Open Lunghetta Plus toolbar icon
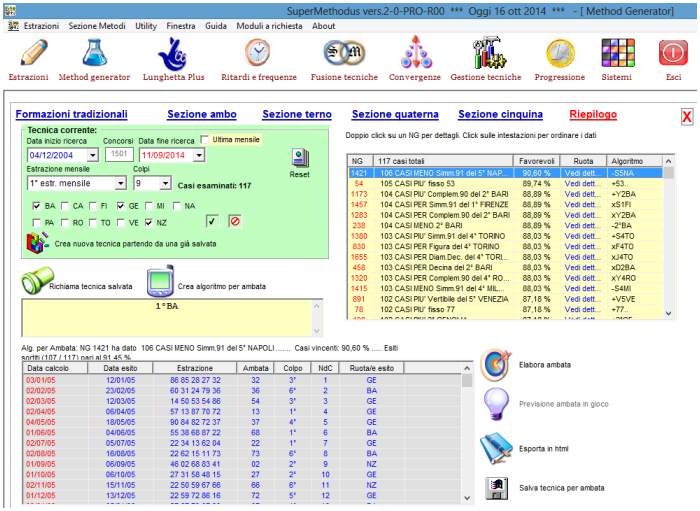This screenshot has height=511, width=700. [173, 53]
